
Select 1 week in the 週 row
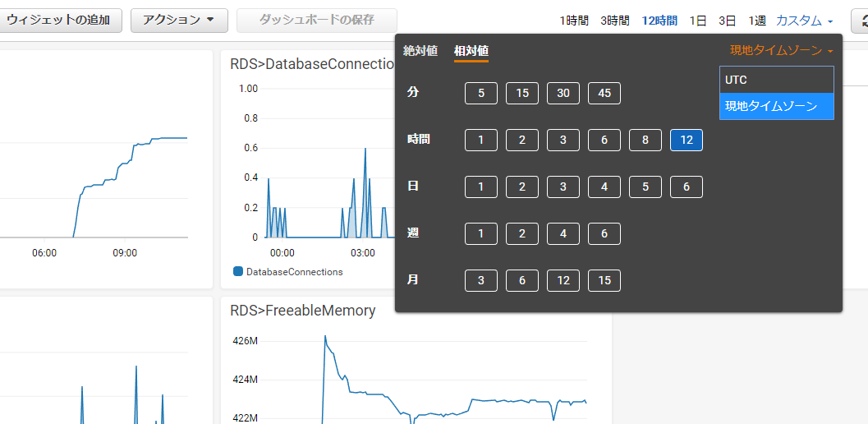pyautogui.click(x=481, y=234)
